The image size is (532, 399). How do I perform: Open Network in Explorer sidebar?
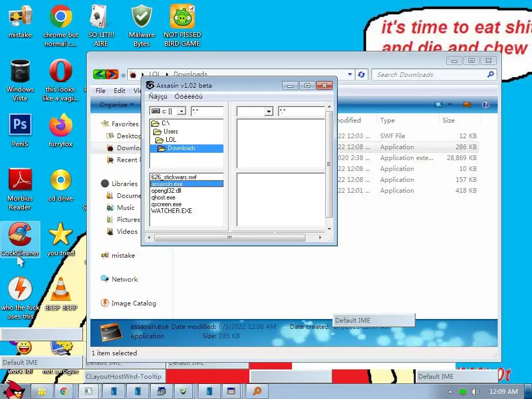[119, 279]
